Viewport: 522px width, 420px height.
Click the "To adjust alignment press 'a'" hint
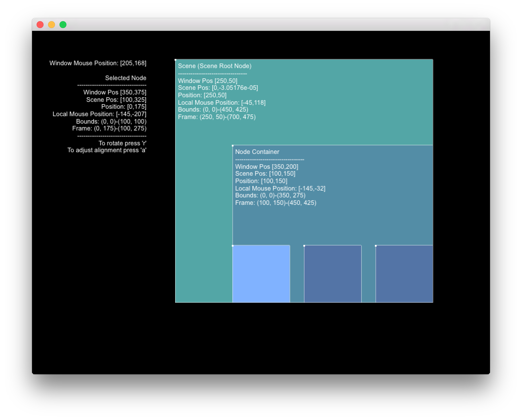[107, 150]
